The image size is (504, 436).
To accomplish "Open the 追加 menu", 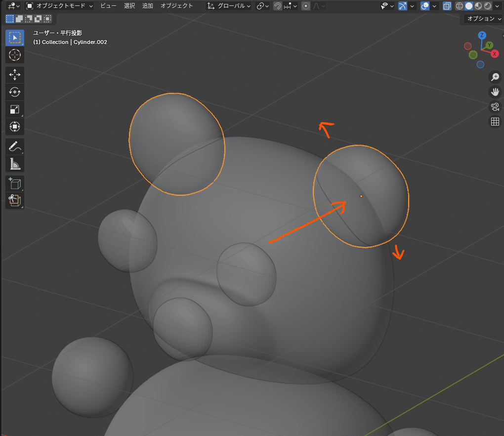I will tap(148, 6).
